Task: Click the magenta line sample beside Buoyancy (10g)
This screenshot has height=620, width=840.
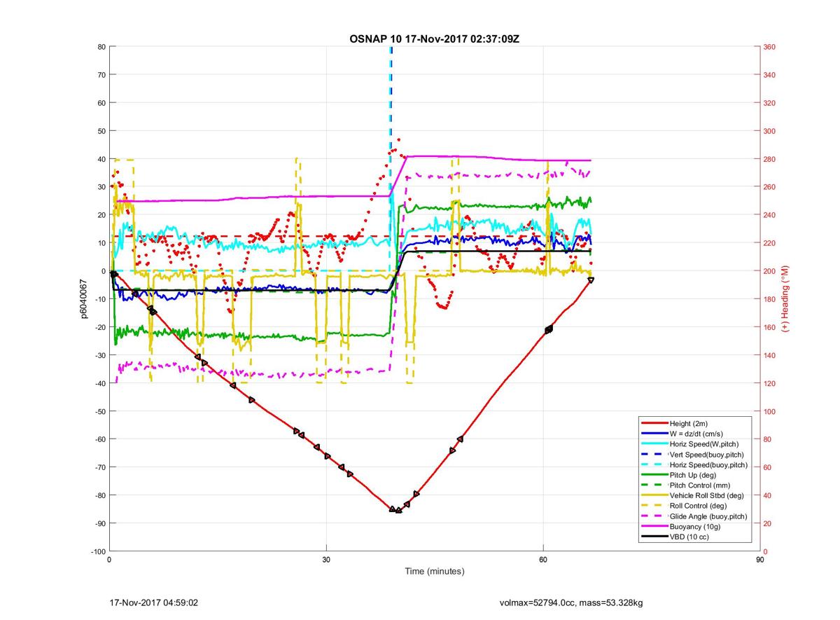Action: (x=654, y=526)
